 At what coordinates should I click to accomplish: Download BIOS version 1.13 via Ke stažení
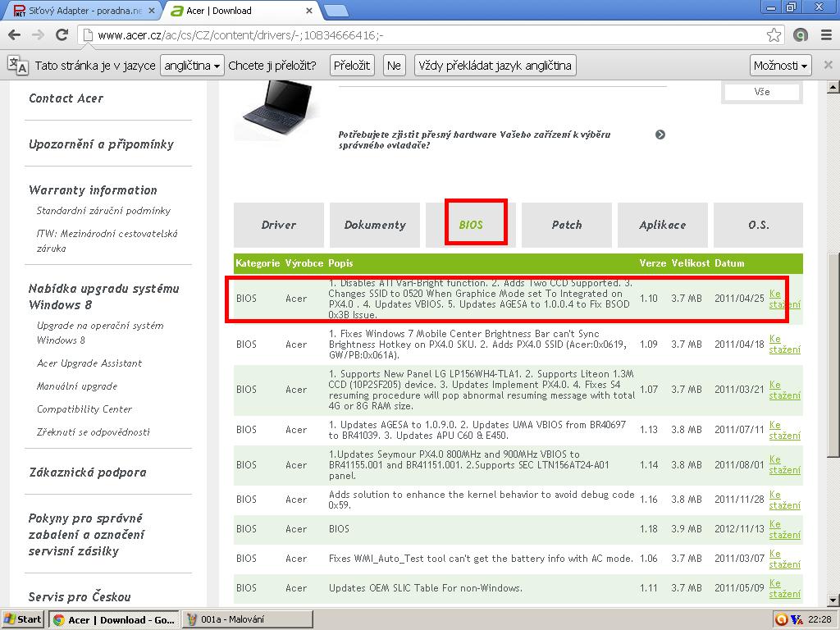click(x=784, y=430)
